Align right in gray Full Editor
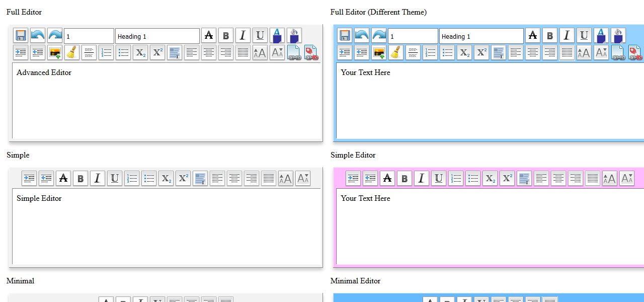The height and width of the screenshot is (302, 644). pos(226,52)
